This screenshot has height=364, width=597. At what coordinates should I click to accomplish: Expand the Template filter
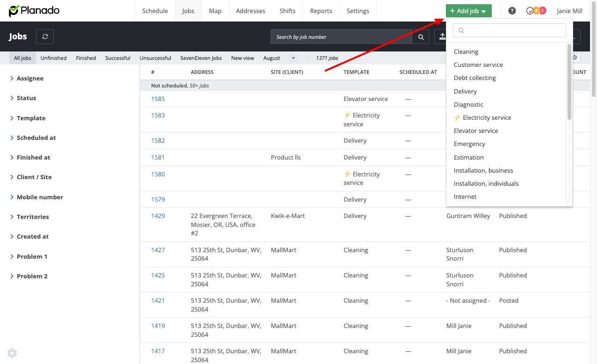[x=28, y=118]
